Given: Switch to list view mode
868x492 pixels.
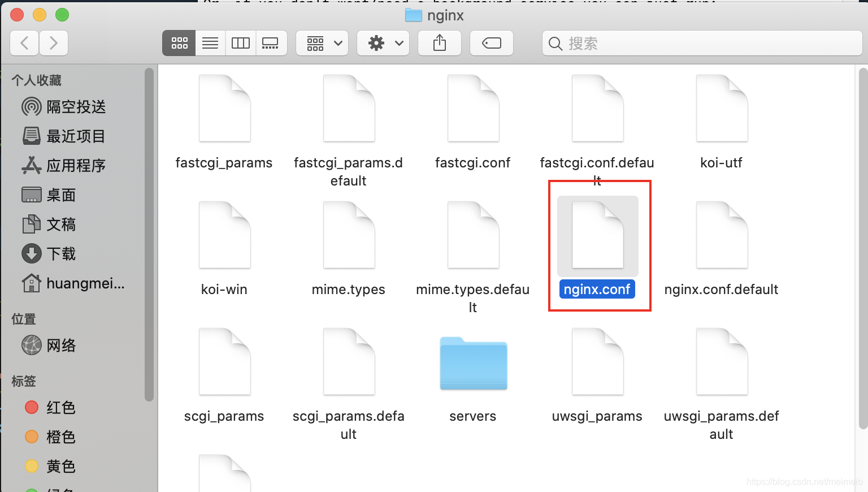Looking at the screenshot, I should 210,43.
